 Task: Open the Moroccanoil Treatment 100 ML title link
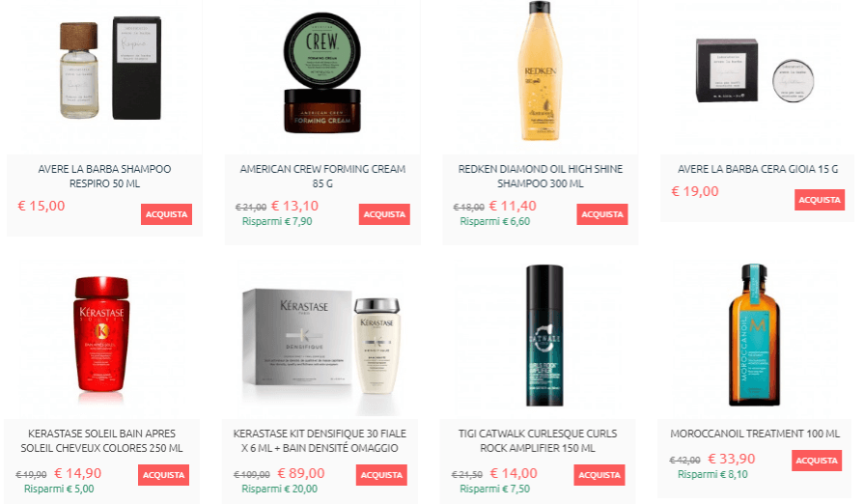coord(755,434)
